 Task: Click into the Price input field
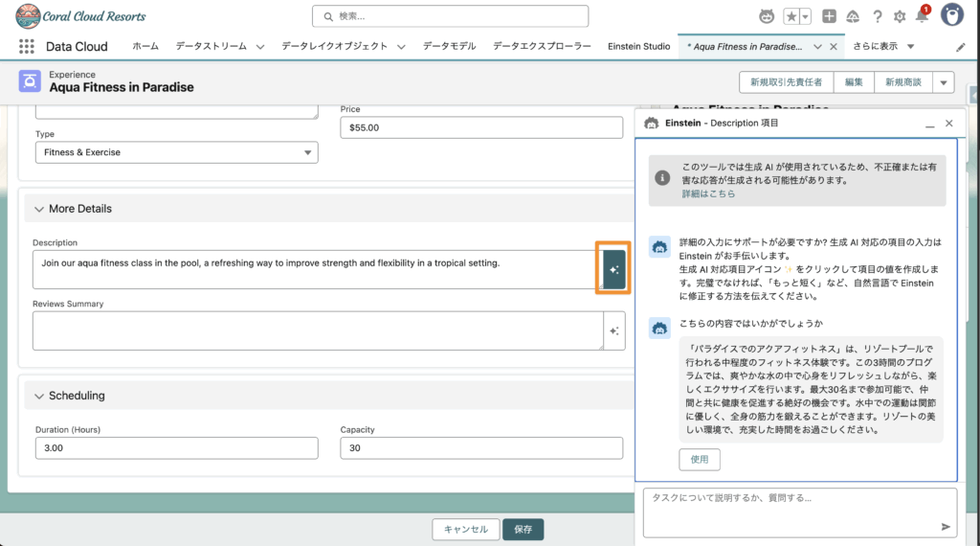tap(485, 127)
